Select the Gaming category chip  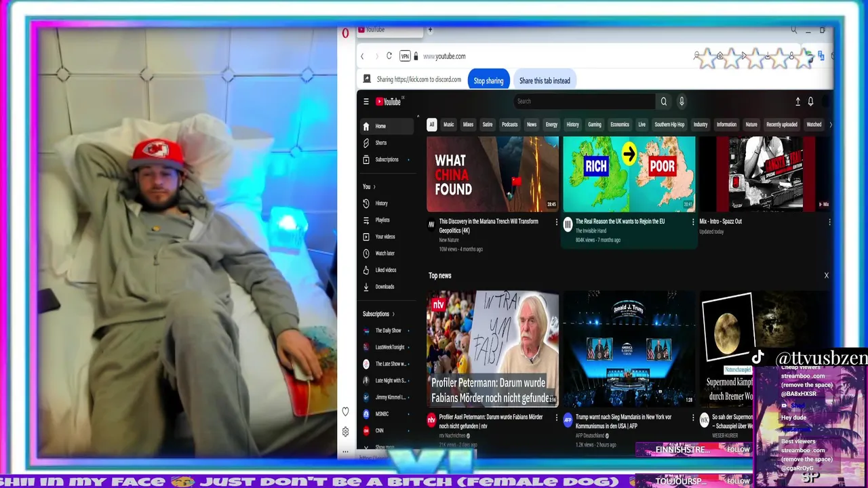[595, 125]
